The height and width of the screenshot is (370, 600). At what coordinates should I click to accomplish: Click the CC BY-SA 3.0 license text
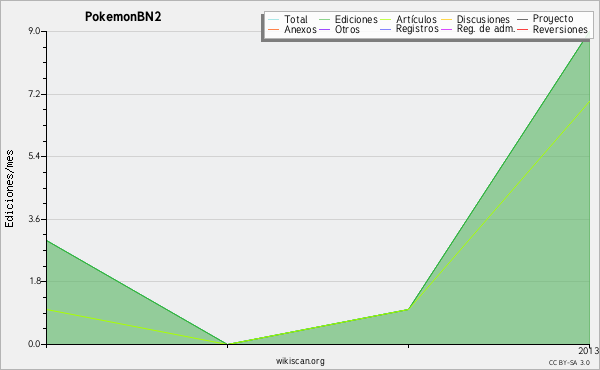click(569, 362)
